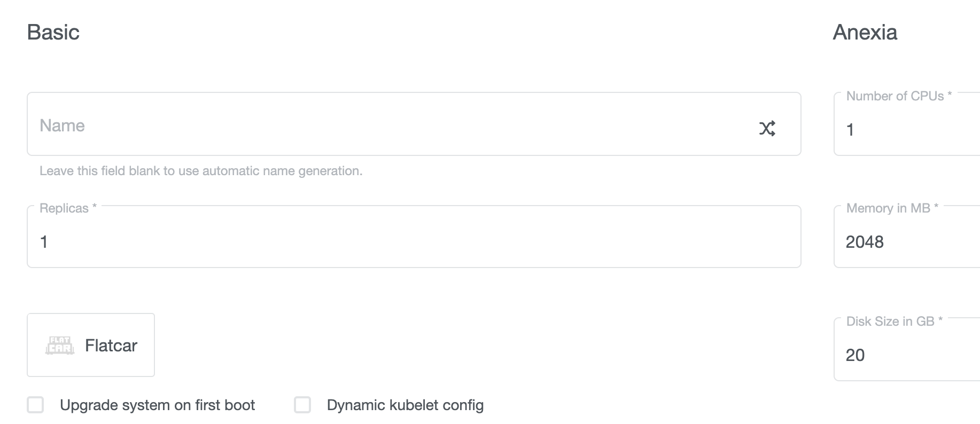
Task: Click the Flatcar logo icon
Action: point(59,345)
